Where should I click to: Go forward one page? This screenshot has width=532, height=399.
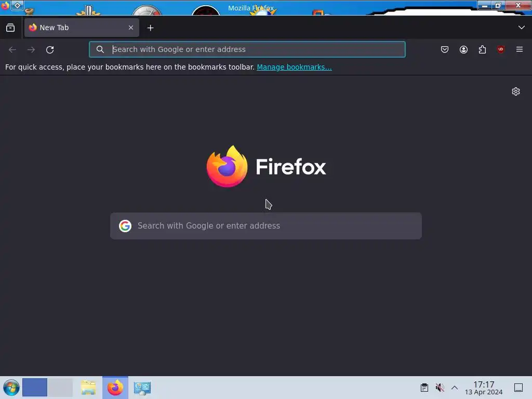(31, 50)
